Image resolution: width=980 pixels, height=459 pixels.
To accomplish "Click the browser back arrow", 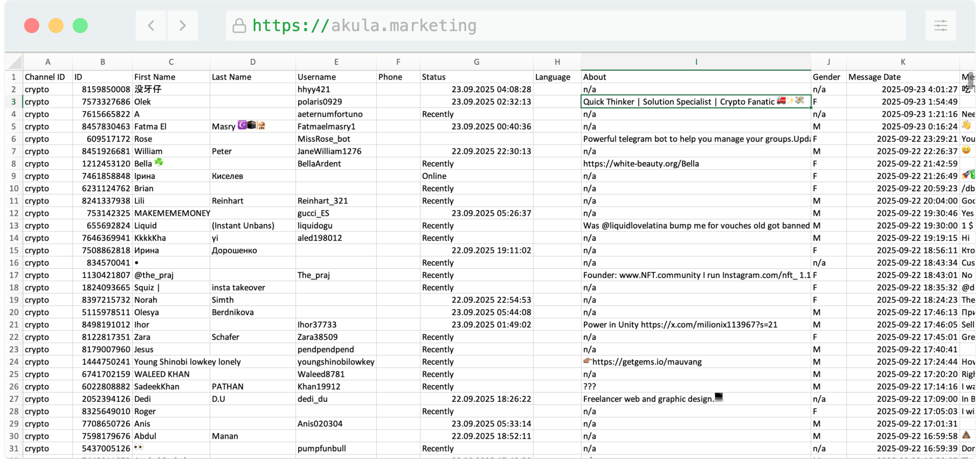I will (151, 25).
